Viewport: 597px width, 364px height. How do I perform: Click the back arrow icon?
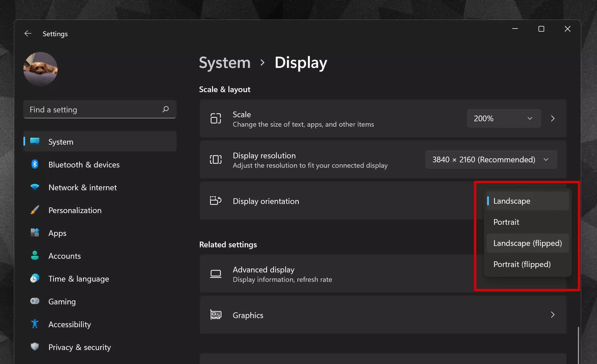tap(28, 34)
